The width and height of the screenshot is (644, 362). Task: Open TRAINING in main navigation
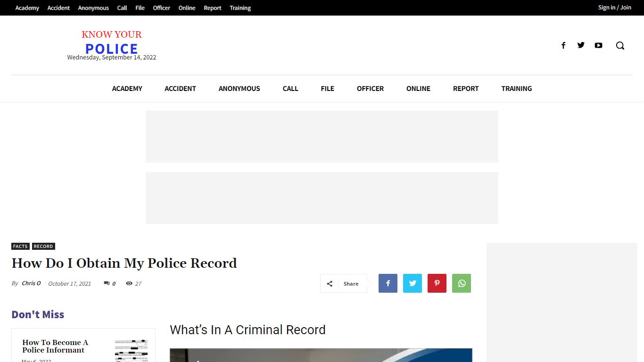pyautogui.click(x=517, y=89)
